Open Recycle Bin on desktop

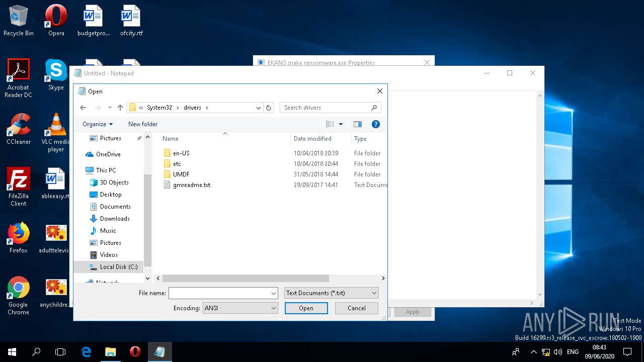[19, 21]
